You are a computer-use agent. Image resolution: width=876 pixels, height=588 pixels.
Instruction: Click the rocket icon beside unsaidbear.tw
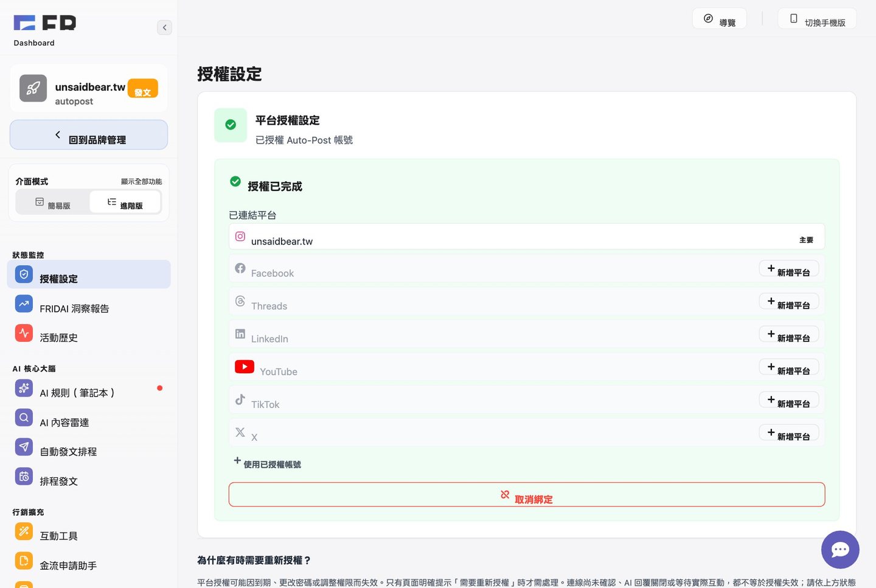(x=33, y=88)
